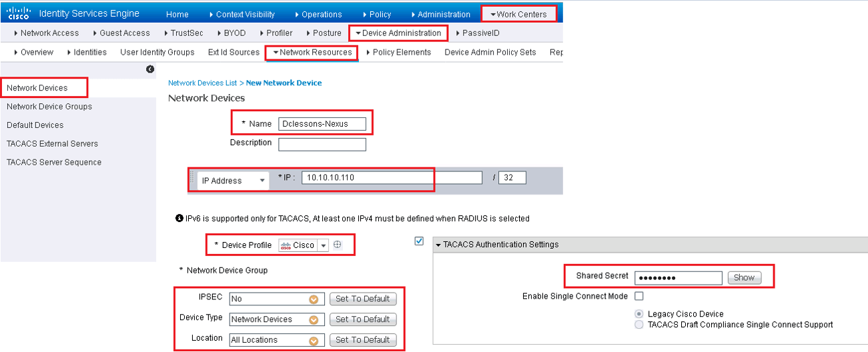Click the Name input field
This screenshot has width=868, height=352.
coord(322,123)
